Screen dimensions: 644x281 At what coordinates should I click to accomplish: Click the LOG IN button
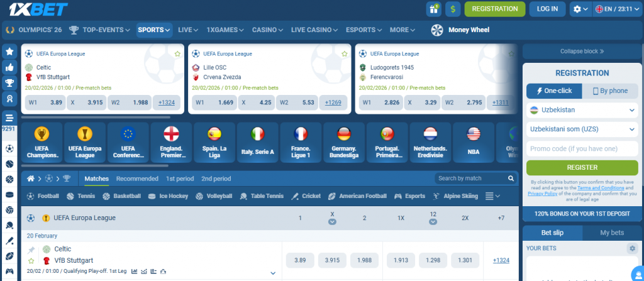(547, 9)
